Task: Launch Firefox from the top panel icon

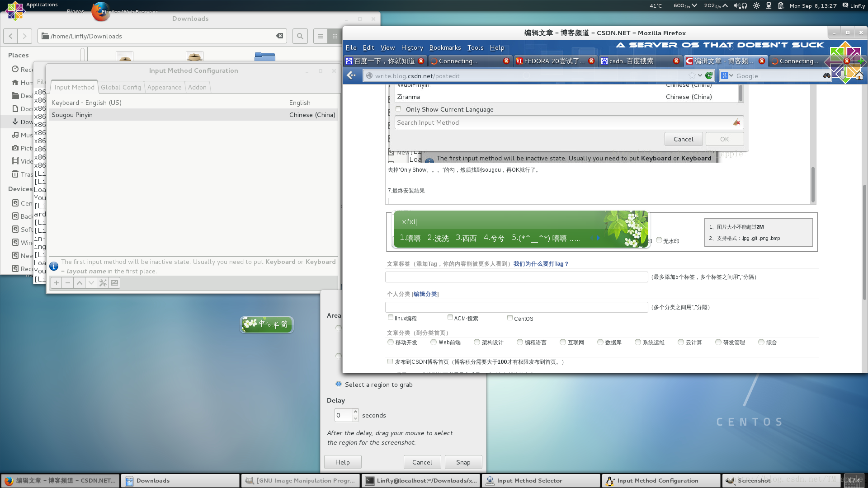Action: point(100,12)
